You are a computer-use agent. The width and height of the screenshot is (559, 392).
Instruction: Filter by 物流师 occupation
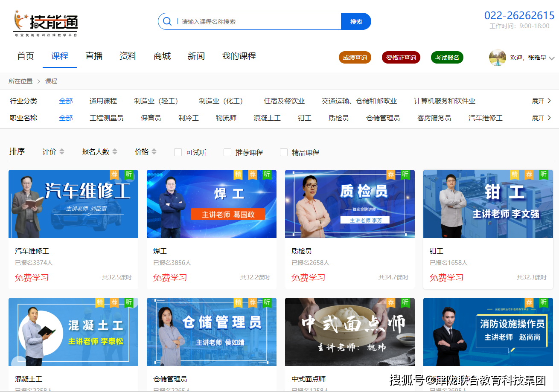point(226,118)
